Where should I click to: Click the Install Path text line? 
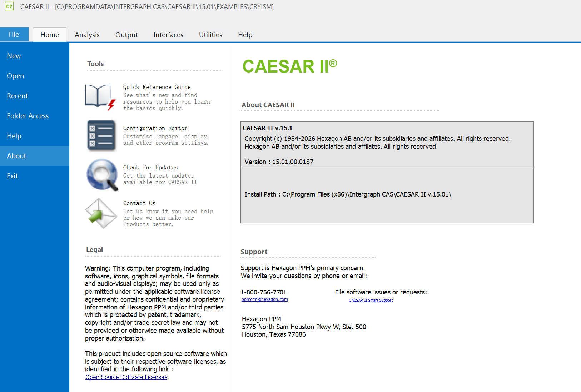pos(348,194)
